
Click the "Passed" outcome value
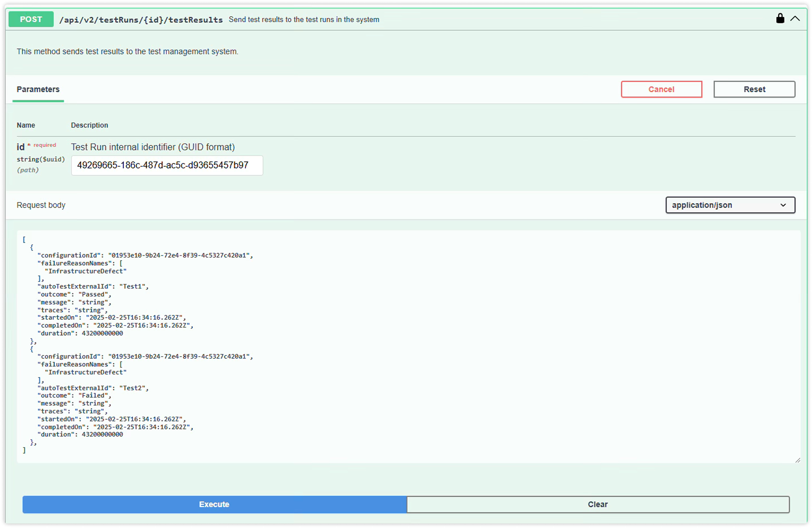(93, 294)
